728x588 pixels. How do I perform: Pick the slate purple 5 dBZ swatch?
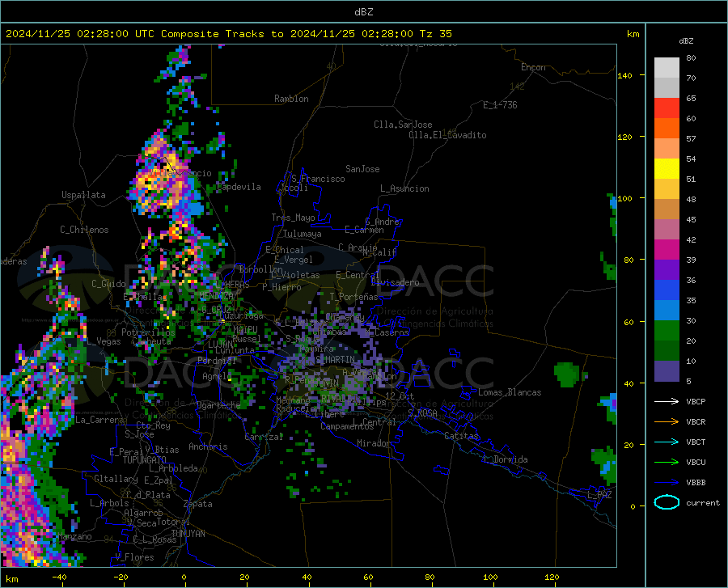pos(667,371)
